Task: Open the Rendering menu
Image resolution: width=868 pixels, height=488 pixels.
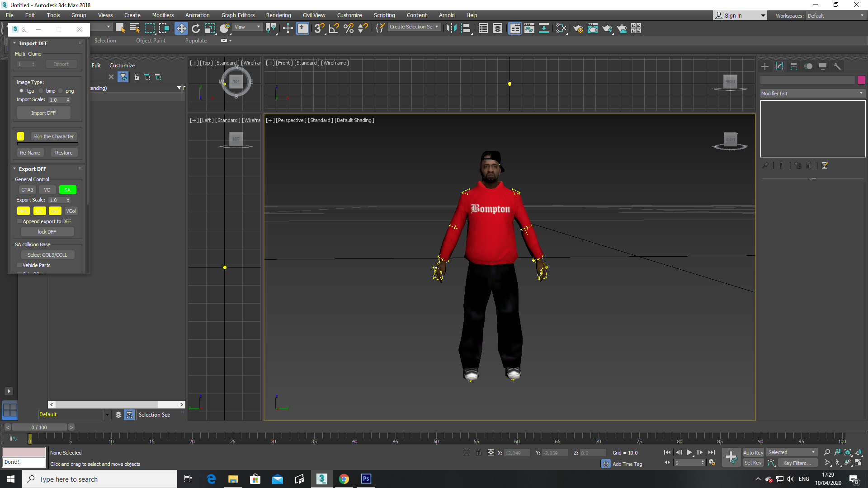Action: tap(278, 15)
